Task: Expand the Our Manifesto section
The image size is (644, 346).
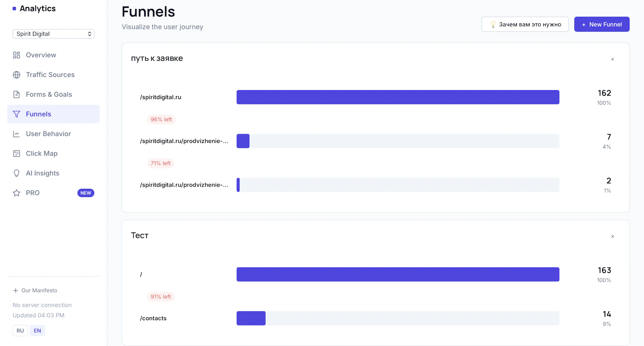Action: 35,290
